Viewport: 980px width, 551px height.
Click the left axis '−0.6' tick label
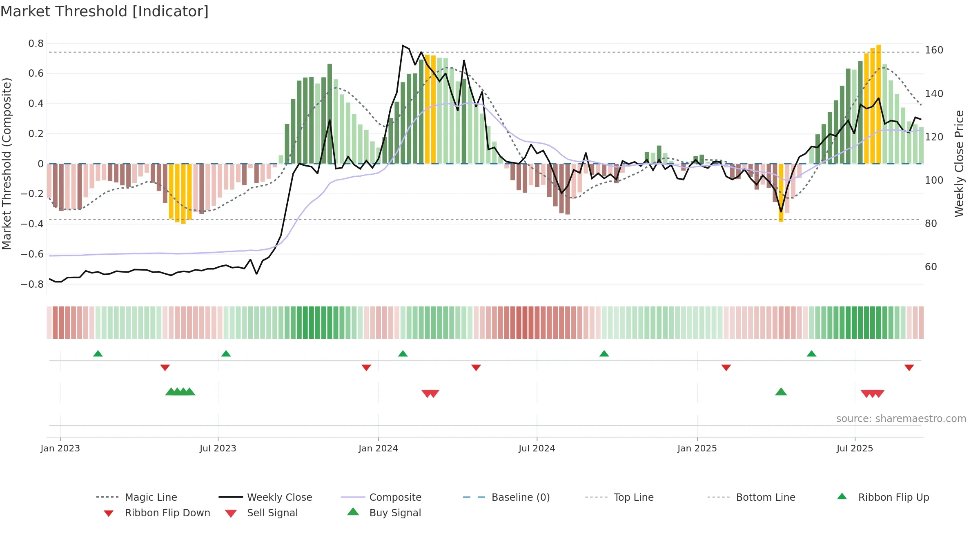[32, 254]
